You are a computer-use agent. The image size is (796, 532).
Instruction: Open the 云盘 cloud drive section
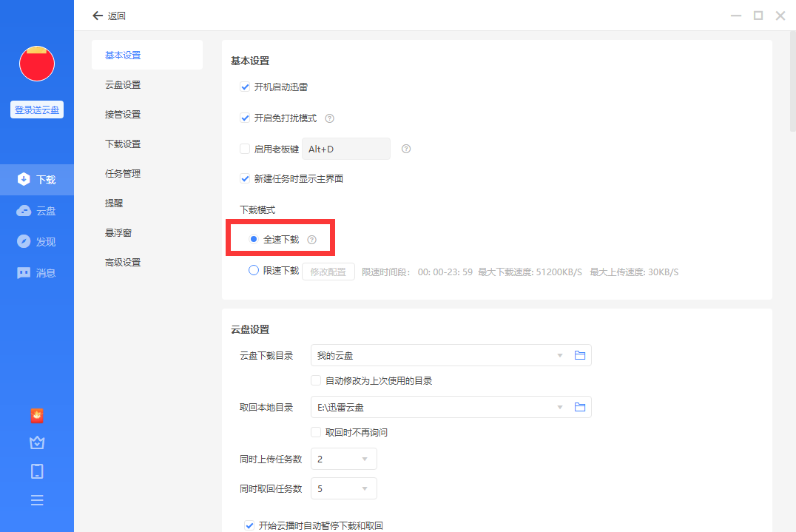(37, 211)
